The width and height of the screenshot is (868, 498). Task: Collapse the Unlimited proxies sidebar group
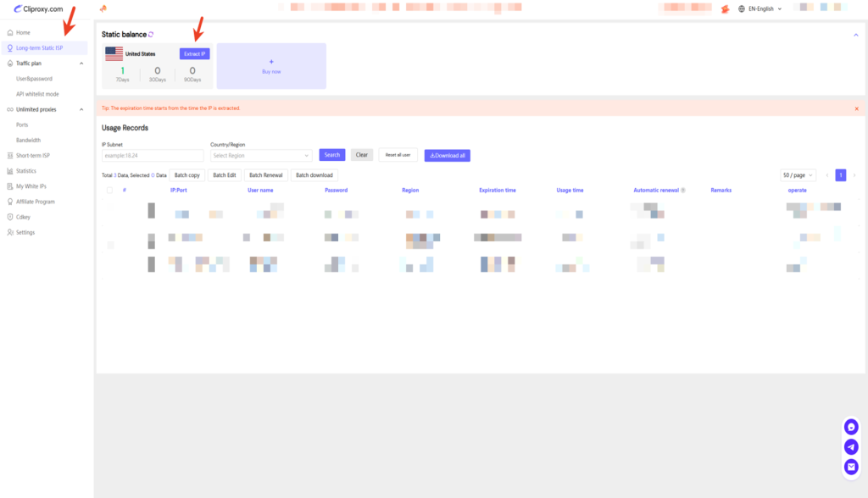[x=81, y=109]
